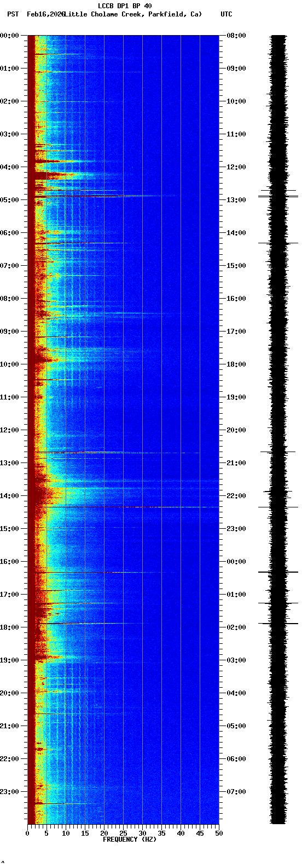Click the PST axis label "10:00"

(9, 364)
